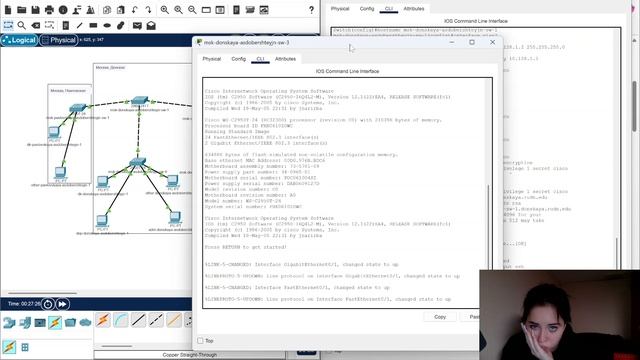Choose the Draw Ellipse tool
This screenshot has height=360, width=640.
[x=107, y=25]
